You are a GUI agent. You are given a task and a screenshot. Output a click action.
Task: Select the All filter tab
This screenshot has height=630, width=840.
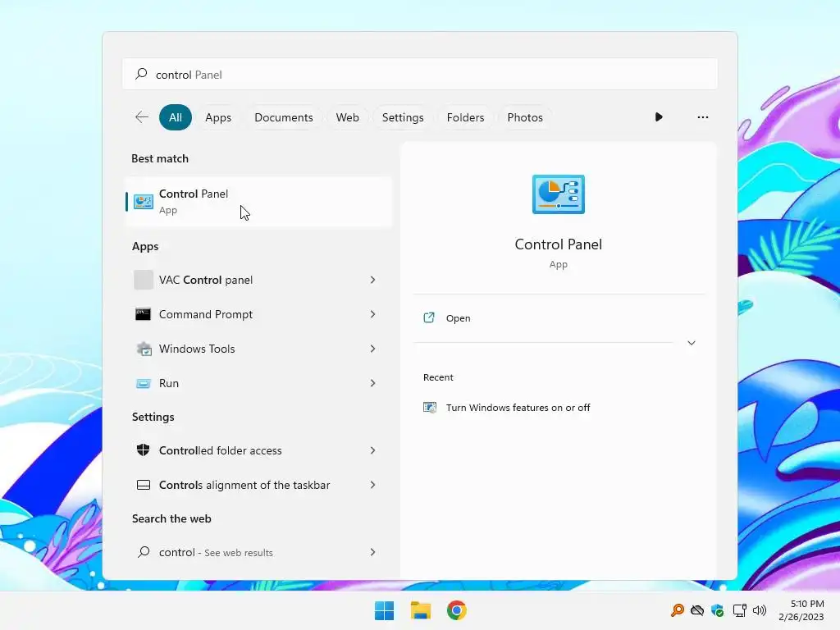[176, 117]
